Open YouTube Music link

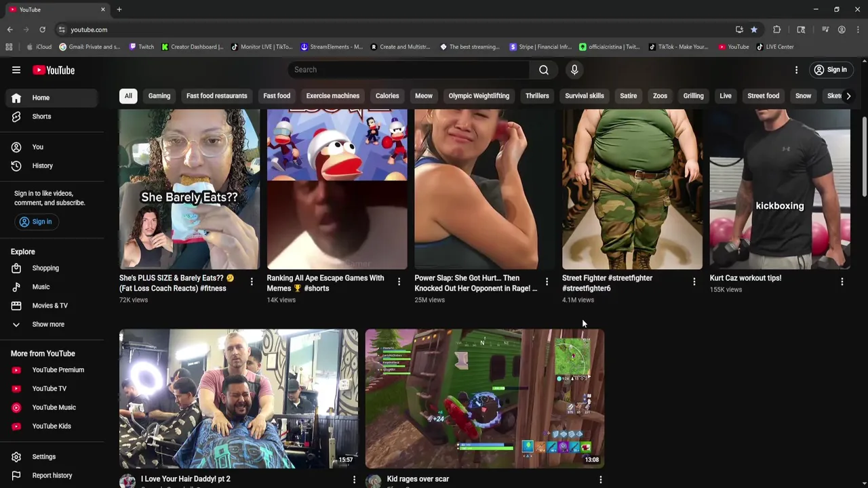[x=52, y=407]
